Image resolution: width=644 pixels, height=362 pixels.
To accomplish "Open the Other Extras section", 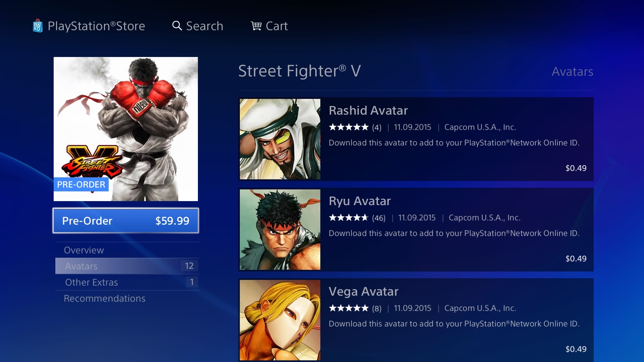I will click(91, 282).
